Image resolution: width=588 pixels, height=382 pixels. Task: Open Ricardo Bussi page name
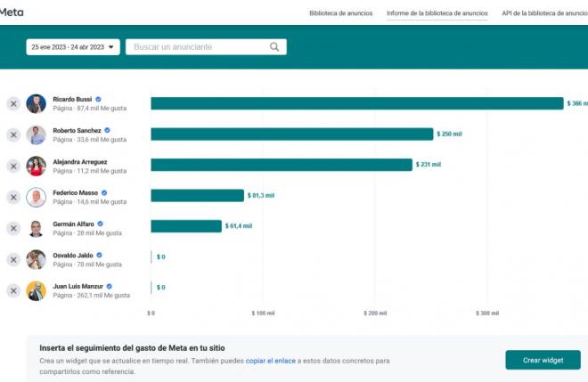(x=72, y=100)
